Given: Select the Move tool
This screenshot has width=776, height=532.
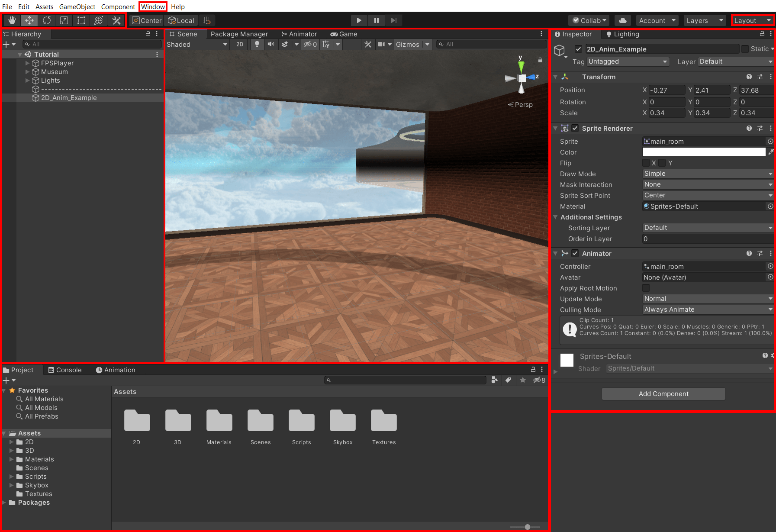Looking at the screenshot, I should [x=29, y=20].
